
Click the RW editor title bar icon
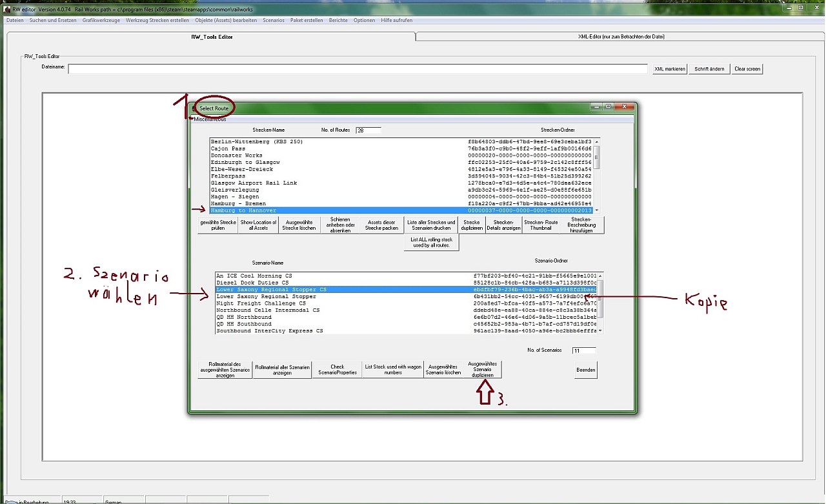click(x=7, y=8)
